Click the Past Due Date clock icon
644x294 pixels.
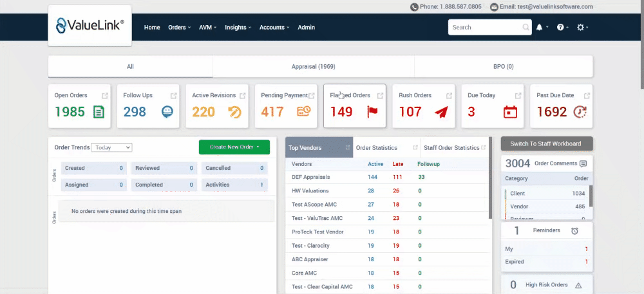click(x=580, y=112)
